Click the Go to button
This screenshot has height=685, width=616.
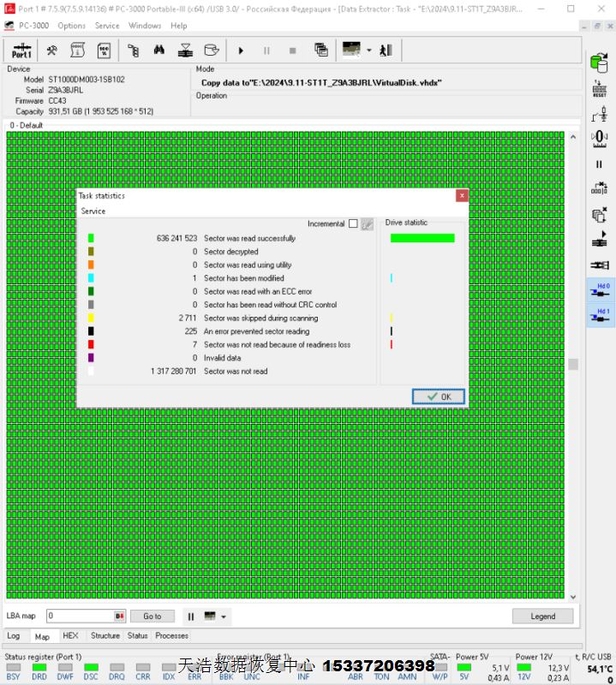(x=153, y=616)
